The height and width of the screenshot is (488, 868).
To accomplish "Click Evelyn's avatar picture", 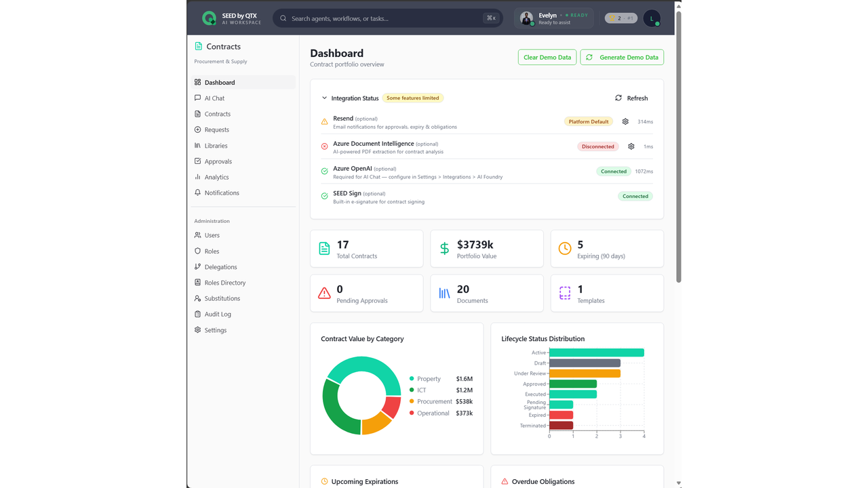I will (526, 18).
